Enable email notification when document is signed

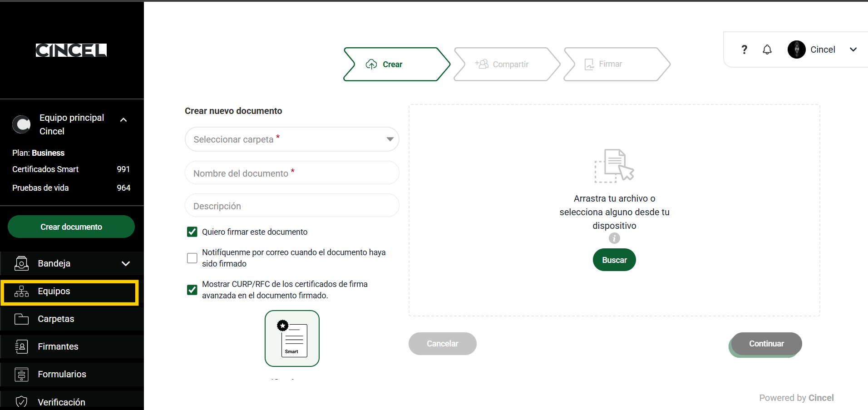[x=192, y=258]
